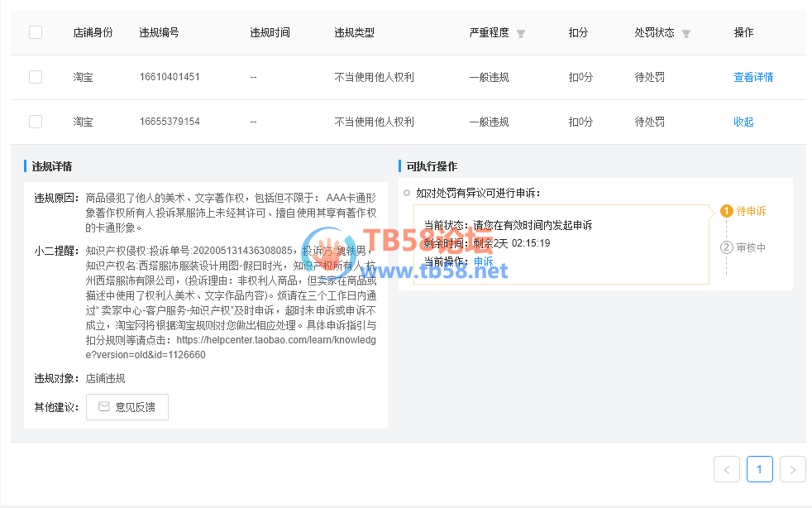Select the checkbox for violation 16610401451
Viewport: 812px width, 508px height.
[36, 77]
